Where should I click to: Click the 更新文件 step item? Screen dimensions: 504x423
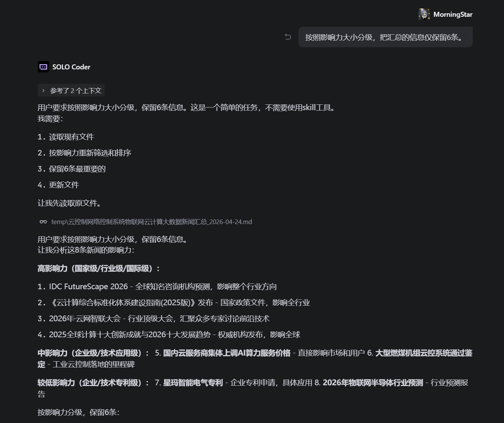tap(64, 185)
